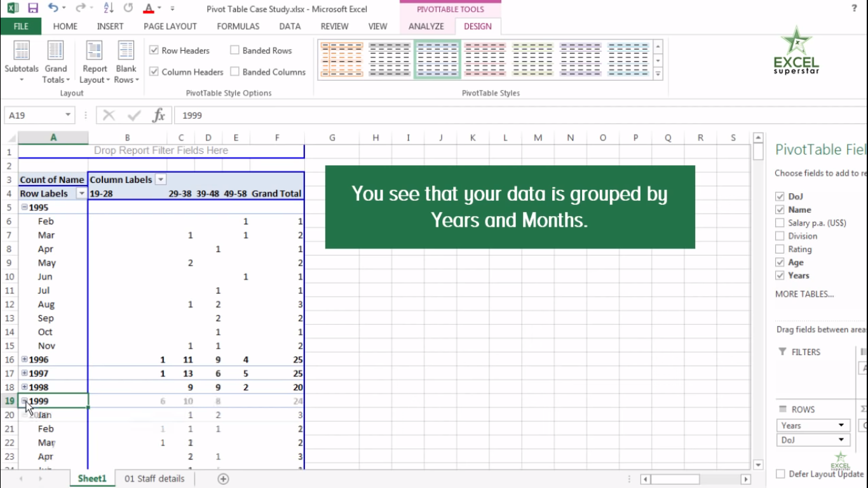Open the Subtotals layout button
The image size is (868, 488).
22,62
